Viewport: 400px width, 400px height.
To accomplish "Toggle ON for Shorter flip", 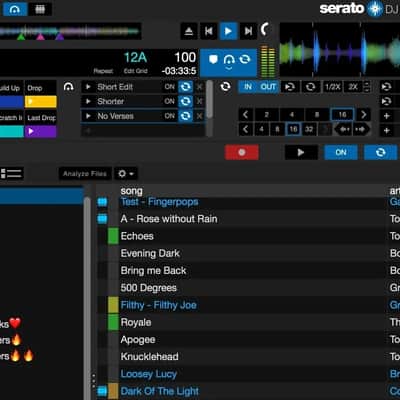I will click(170, 101).
